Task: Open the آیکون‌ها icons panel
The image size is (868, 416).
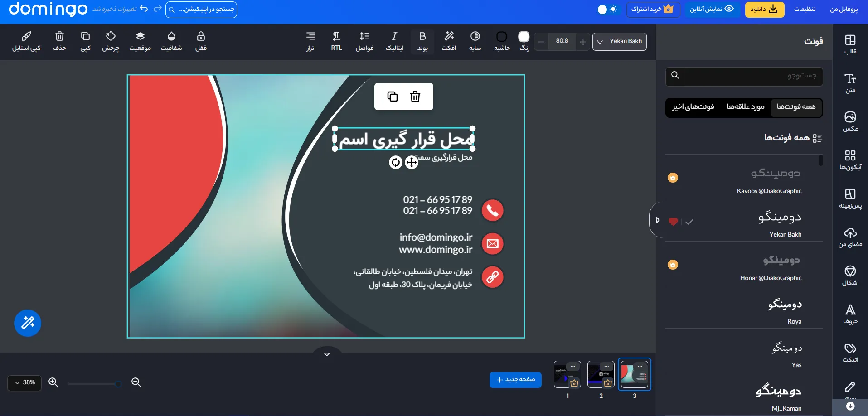Action: tap(850, 160)
